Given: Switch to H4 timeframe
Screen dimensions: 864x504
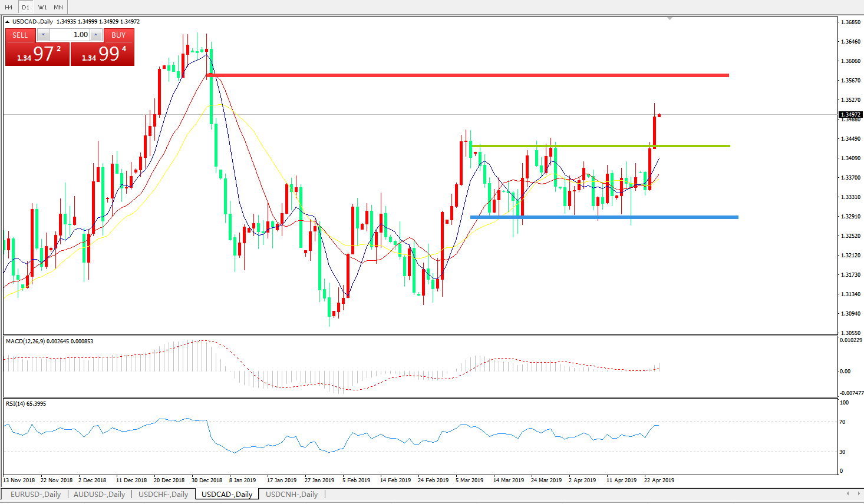Looking at the screenshot, I should (x=9, y=7).
